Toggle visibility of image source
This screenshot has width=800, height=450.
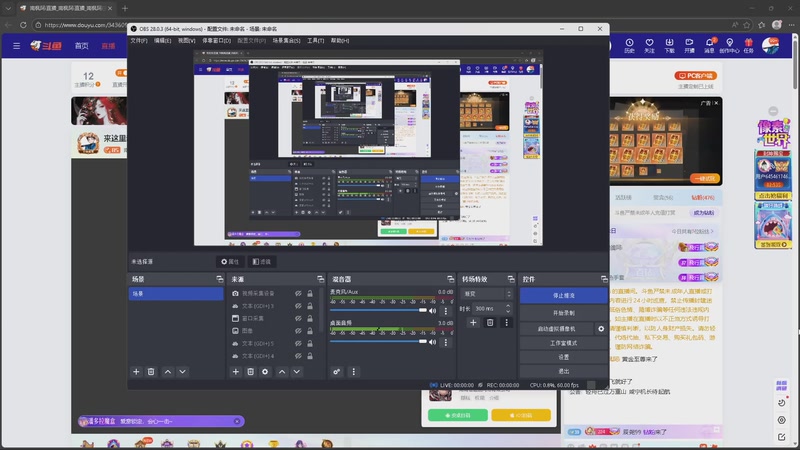pos(298,331)
